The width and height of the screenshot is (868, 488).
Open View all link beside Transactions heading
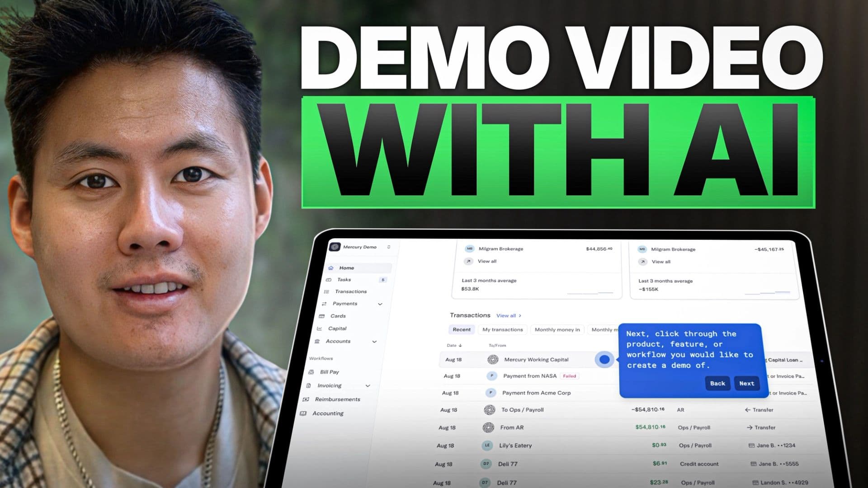(509, 316)
